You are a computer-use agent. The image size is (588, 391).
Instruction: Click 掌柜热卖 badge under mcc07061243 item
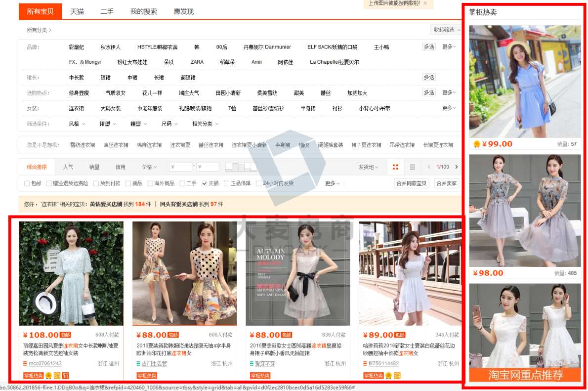(x=34, y=376)
